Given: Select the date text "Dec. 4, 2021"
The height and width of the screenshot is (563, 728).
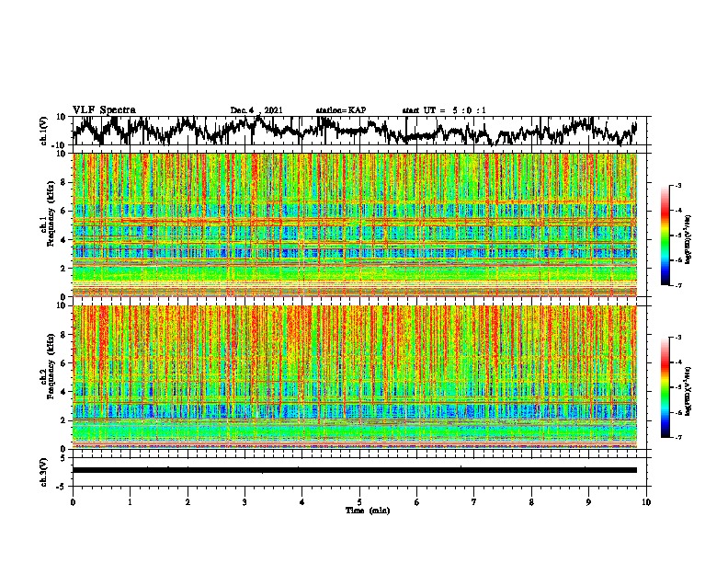Looking at the screenshot, I should coord(256,110).
